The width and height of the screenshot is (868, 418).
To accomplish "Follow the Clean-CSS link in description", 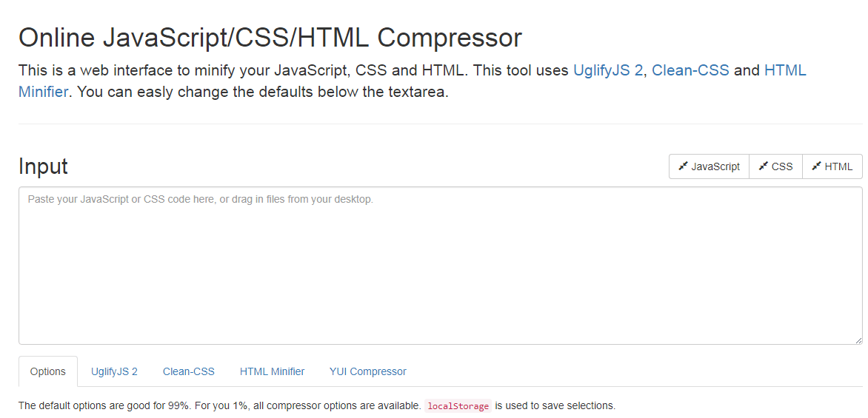I will point(690,71).
